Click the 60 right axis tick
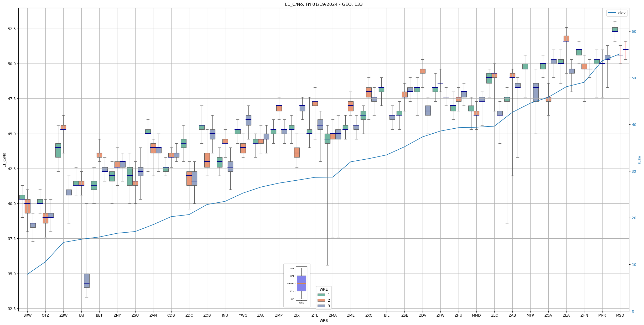 point(634,32)
